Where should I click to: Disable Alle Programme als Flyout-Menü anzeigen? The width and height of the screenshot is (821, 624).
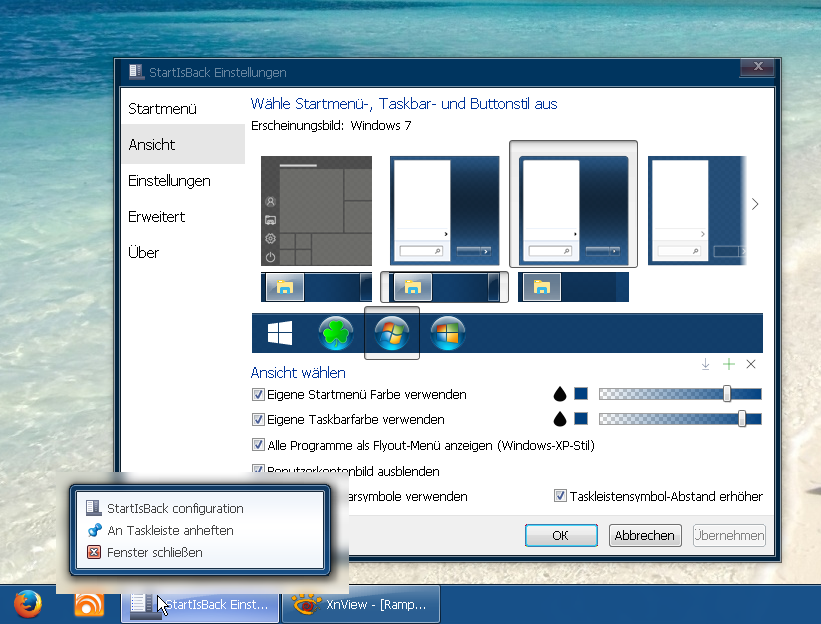[x=258, y=445]
